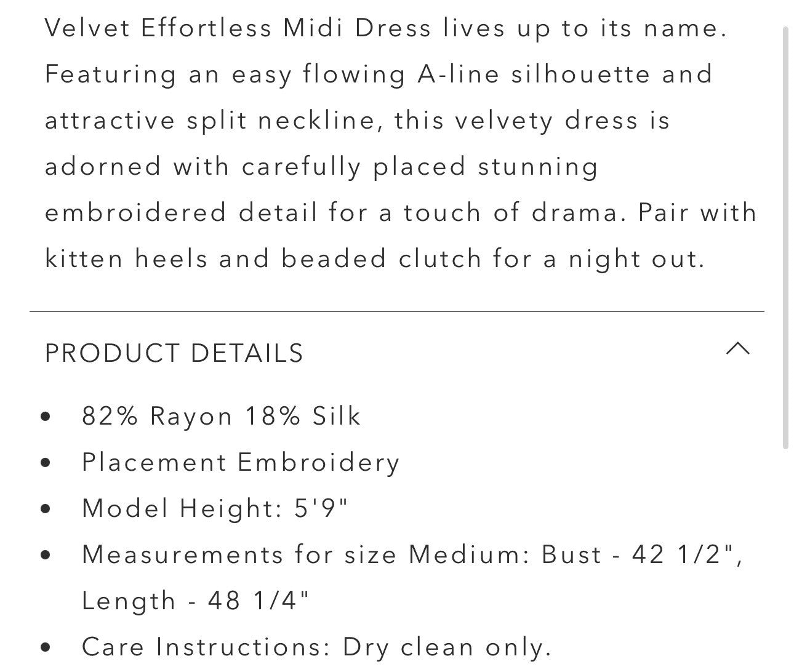The image size is (794, 672).
Task: Click the 'Featuring an easy flowing A-line' line
Action: 379,75
